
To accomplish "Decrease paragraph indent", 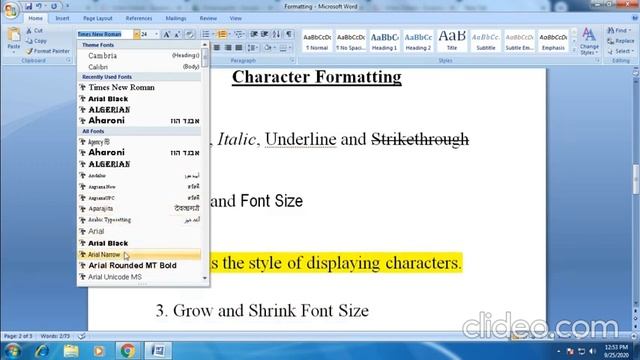I will (x=254, y=34).
